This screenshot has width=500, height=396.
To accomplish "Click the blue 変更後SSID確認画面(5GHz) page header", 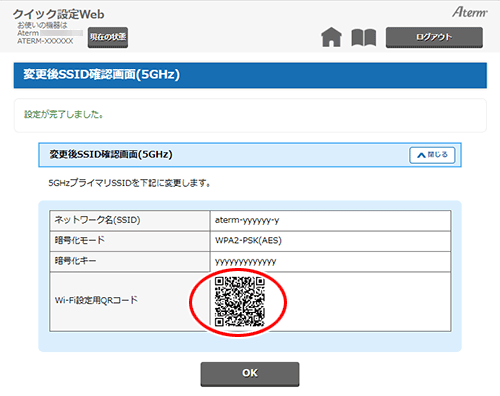I will [x=250, y=75].
